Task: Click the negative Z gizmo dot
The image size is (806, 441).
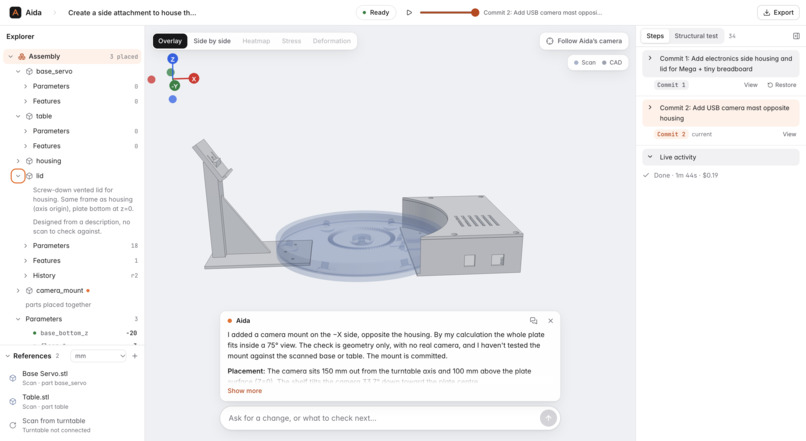Action: 173,99
